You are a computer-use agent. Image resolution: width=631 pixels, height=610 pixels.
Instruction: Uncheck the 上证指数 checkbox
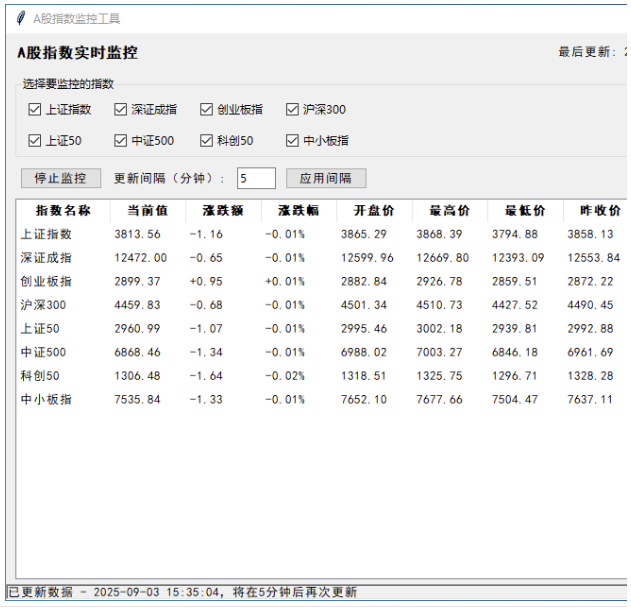35,110
